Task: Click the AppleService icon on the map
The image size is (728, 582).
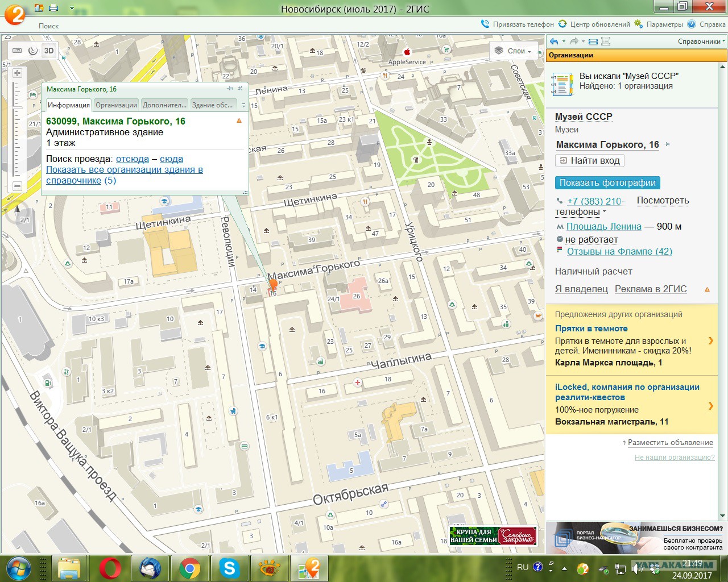Action: (407, 52)
